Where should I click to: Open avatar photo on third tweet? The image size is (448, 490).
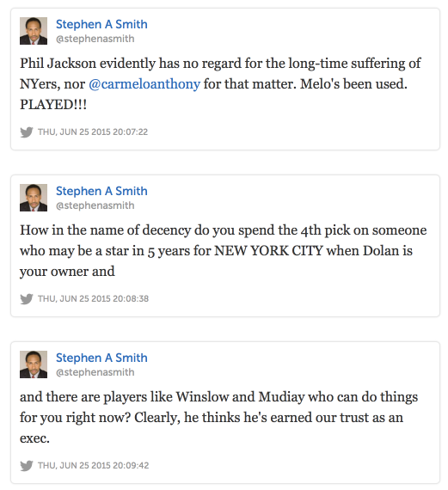[34, 364]
